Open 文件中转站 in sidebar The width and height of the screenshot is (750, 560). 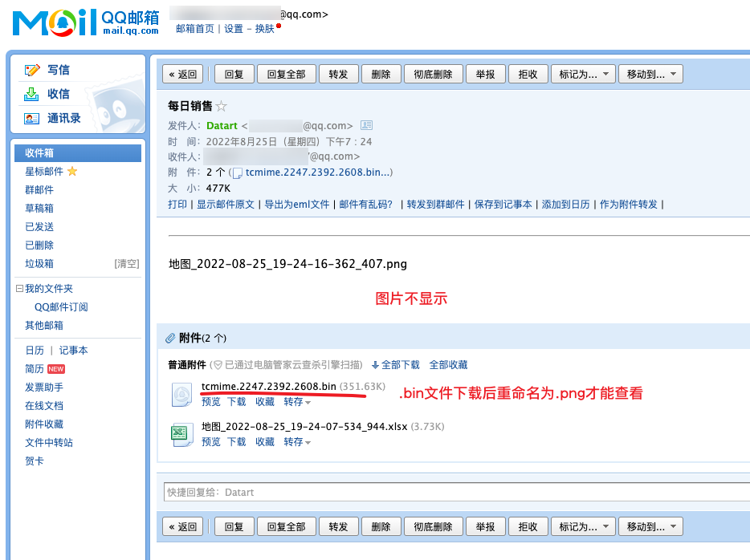(49, 442)
